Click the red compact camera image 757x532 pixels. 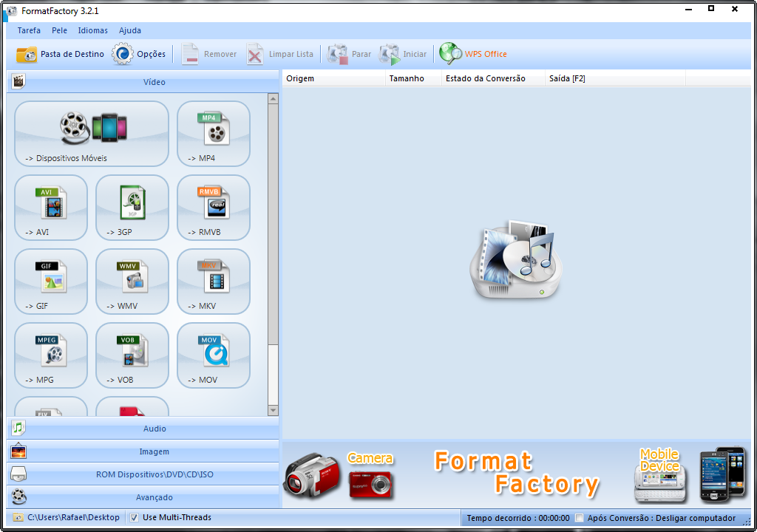370,484
